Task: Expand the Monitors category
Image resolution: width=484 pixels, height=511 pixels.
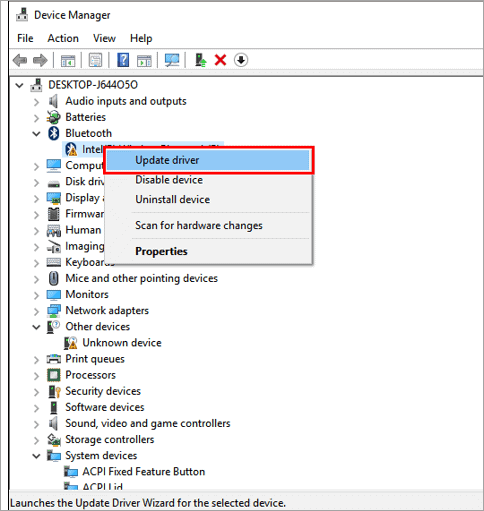Action: 36,295
